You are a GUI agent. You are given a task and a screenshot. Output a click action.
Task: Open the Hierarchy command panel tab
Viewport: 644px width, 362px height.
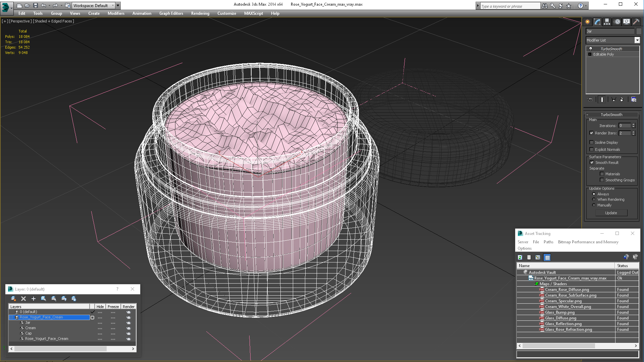pos(607,22)
